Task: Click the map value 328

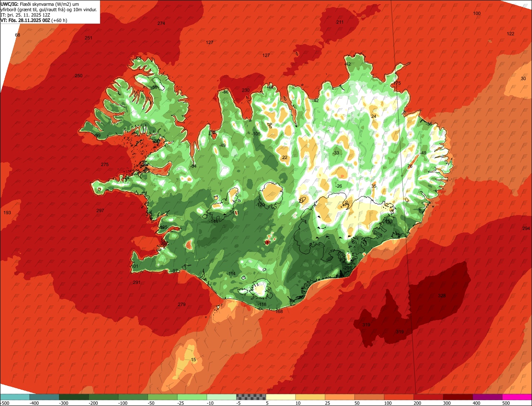Action: tap(442, 296)
